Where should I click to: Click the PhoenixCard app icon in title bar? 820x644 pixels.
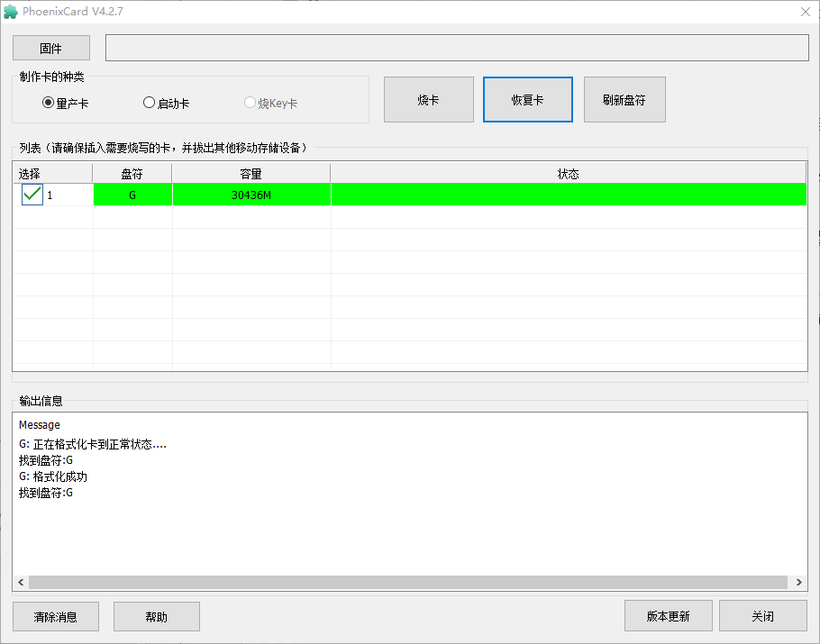point(11,12)
